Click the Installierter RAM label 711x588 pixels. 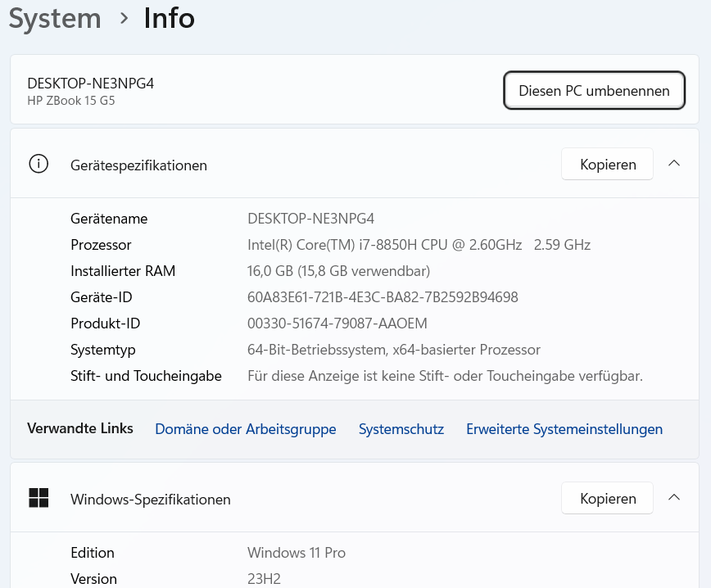tap(123, 271)
